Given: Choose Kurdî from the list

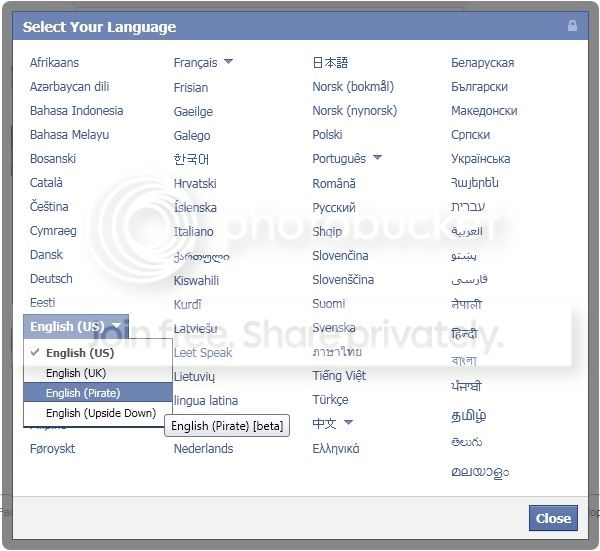Looking at the screenshot, I should tap(188, 305).
